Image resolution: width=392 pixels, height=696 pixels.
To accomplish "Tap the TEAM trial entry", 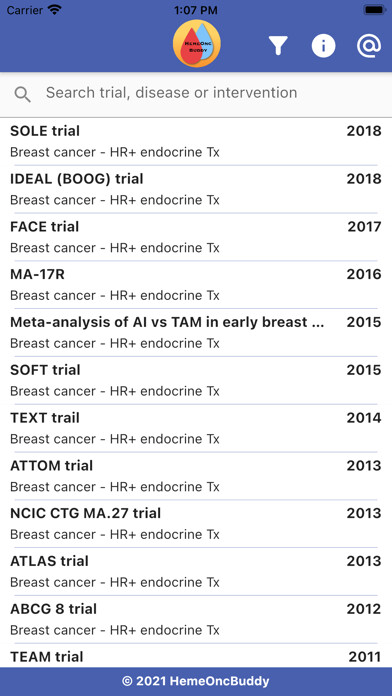I will pos(196,656).
